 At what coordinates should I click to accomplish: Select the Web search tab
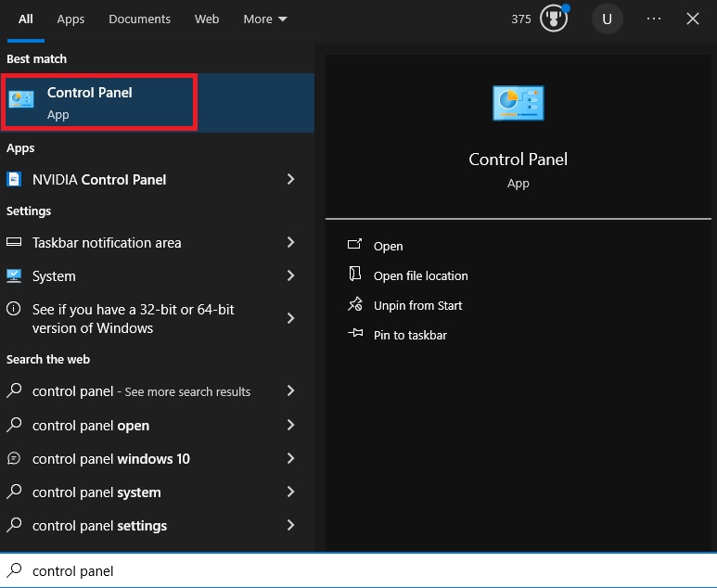pyautogui.click(x=207, y=19)
